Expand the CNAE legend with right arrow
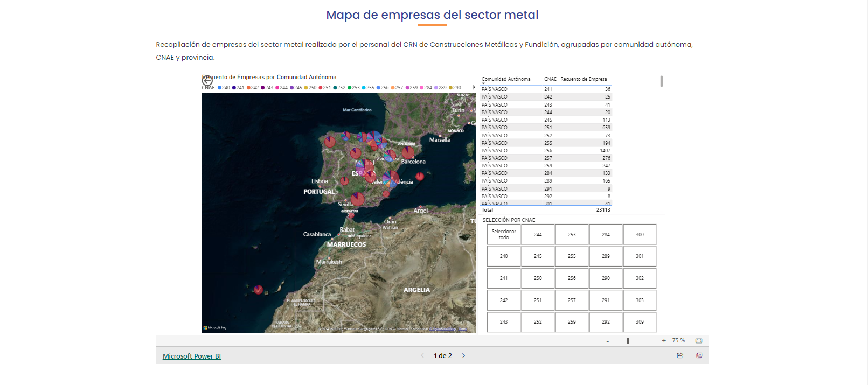This screenshot has height=385, width=868. point(474,87)
